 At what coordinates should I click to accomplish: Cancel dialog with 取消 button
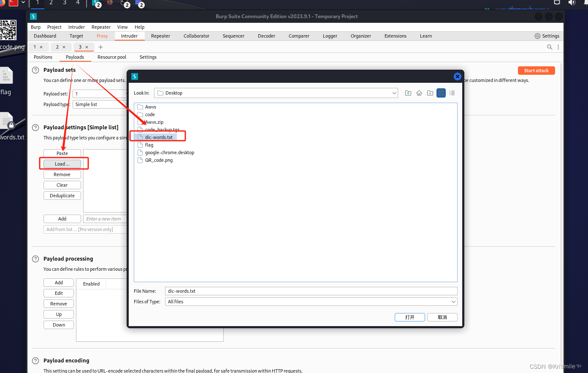pos(442,317)
